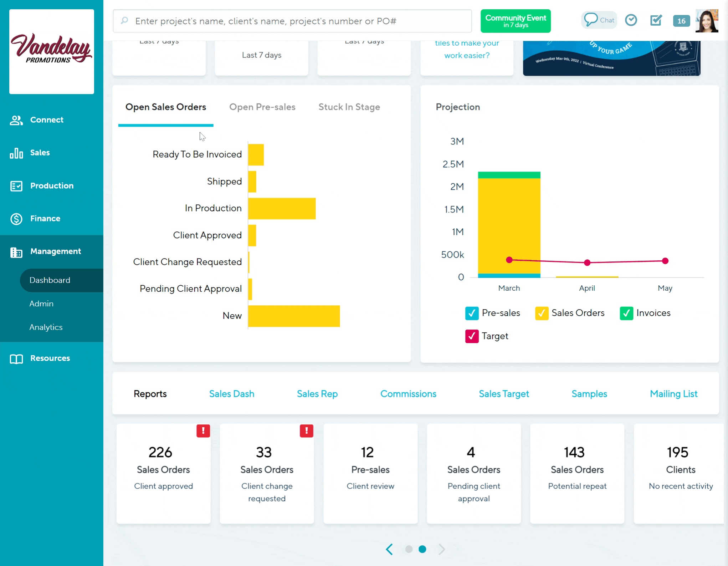Toggle the Target legend checkbox
Screen dimensions: 728x566
[472, 336]
